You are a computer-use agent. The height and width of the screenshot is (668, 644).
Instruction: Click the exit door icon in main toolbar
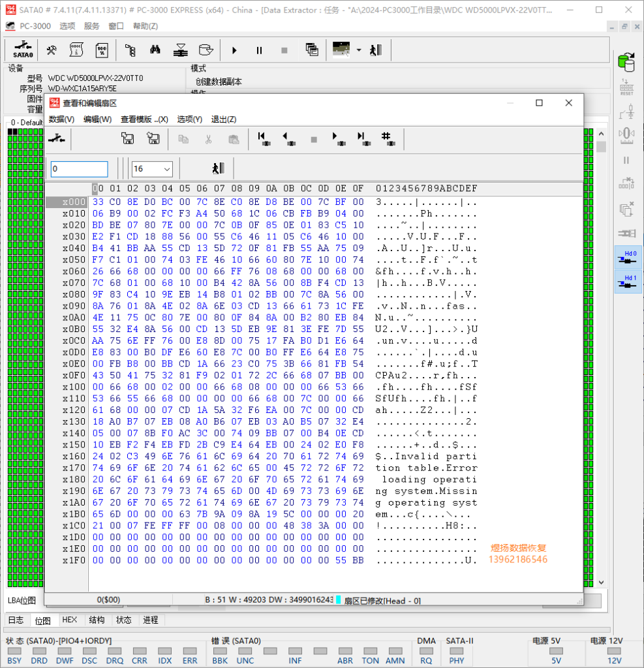[376, 50]
